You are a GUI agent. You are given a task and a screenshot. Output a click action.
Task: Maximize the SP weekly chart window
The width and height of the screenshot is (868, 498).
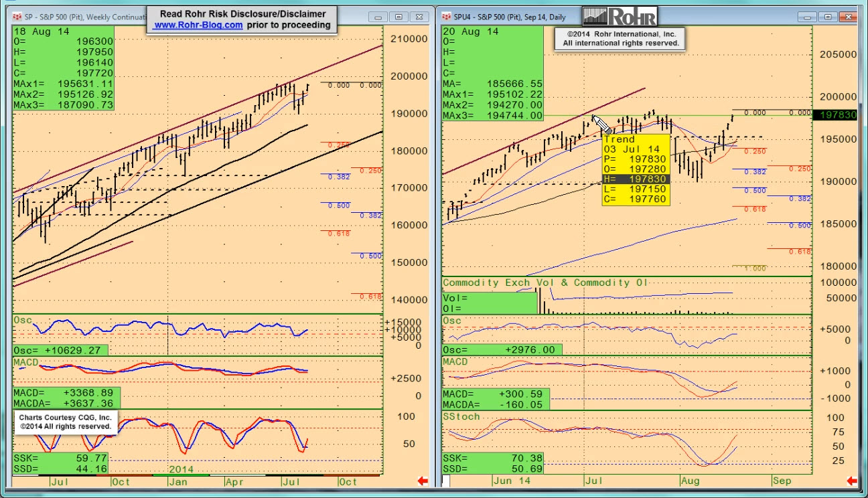399,17
